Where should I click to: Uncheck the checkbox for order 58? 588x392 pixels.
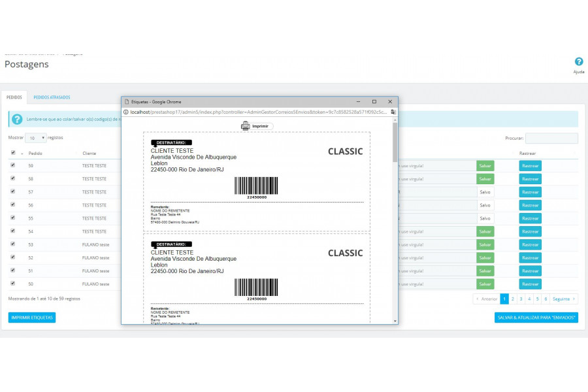pos(13,178)
